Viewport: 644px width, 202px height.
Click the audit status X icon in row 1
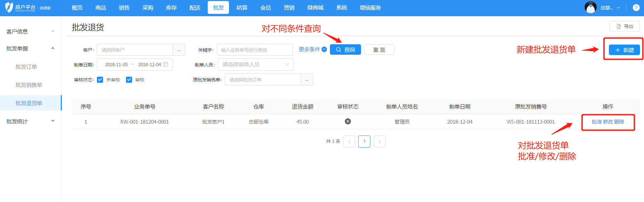348,122
